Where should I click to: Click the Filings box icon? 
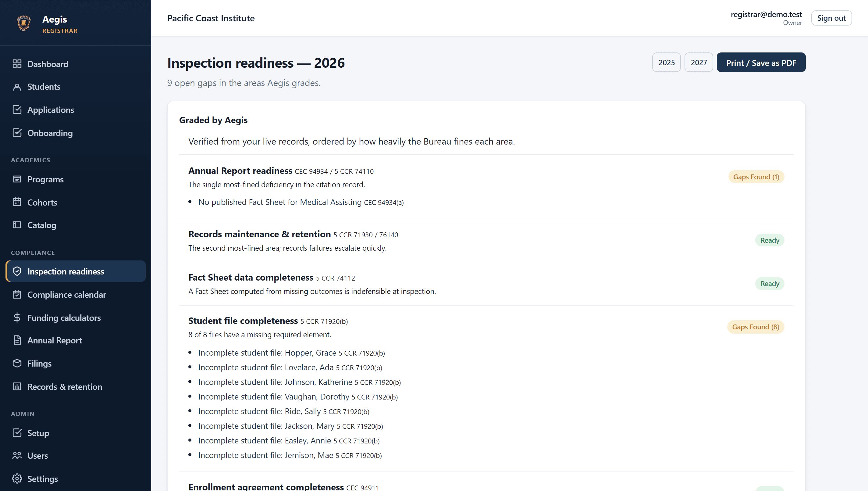pos(17,363)
